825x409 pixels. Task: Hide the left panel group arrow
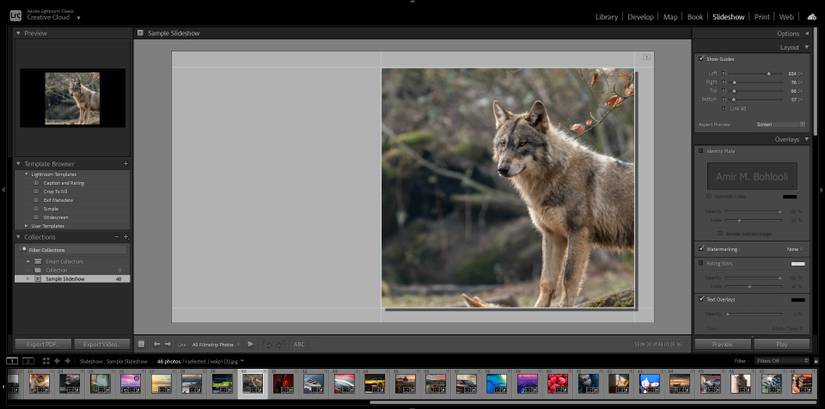click(4, 189)
